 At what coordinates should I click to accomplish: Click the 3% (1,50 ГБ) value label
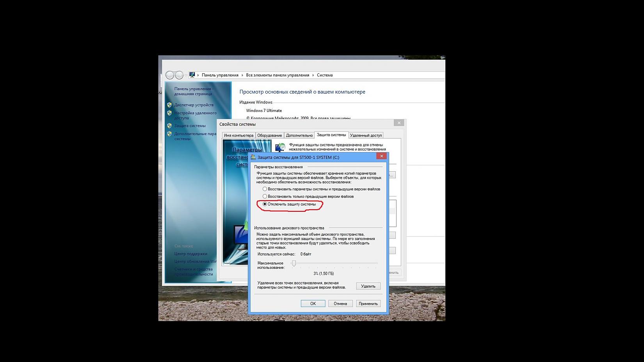point(324,274)
